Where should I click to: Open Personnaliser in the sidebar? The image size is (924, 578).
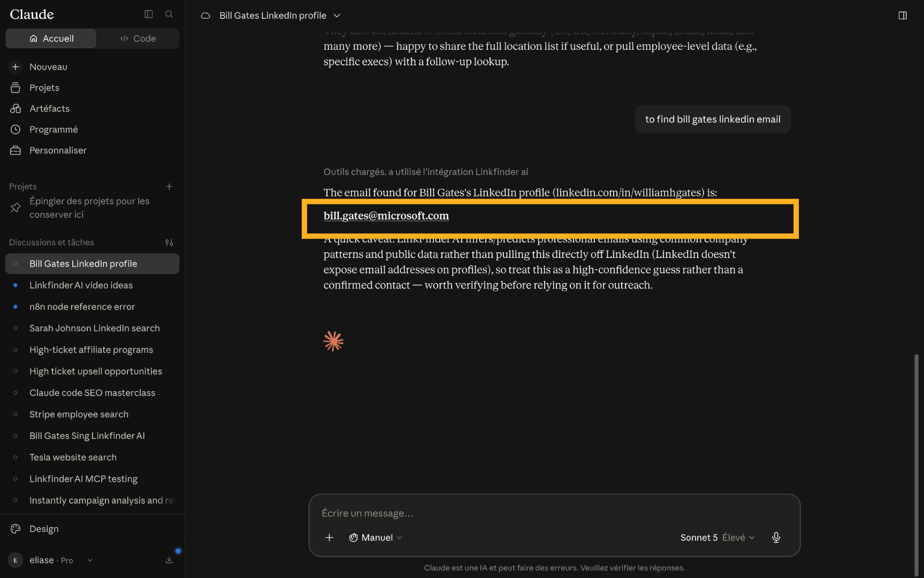[x=92, y=150]
